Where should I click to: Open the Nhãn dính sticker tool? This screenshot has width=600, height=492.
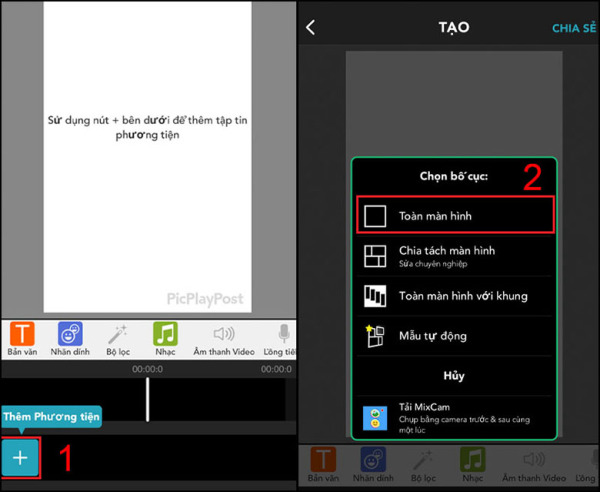70,338
